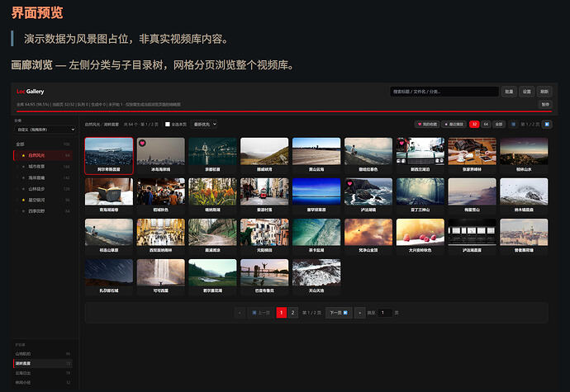Set page size to 64
Image resolution: width=570 pixels, height=392 pixels.
(x=486, y=125)
